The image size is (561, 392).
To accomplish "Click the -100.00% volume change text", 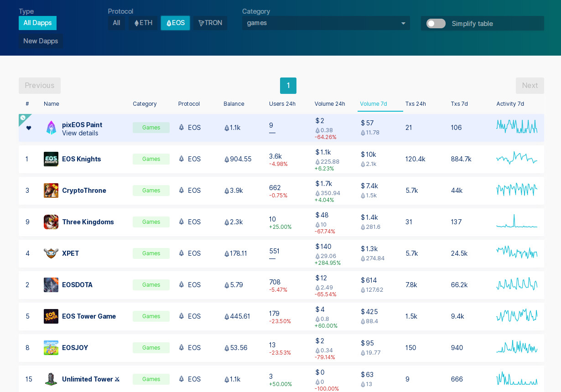I will [x=327, y=389].
